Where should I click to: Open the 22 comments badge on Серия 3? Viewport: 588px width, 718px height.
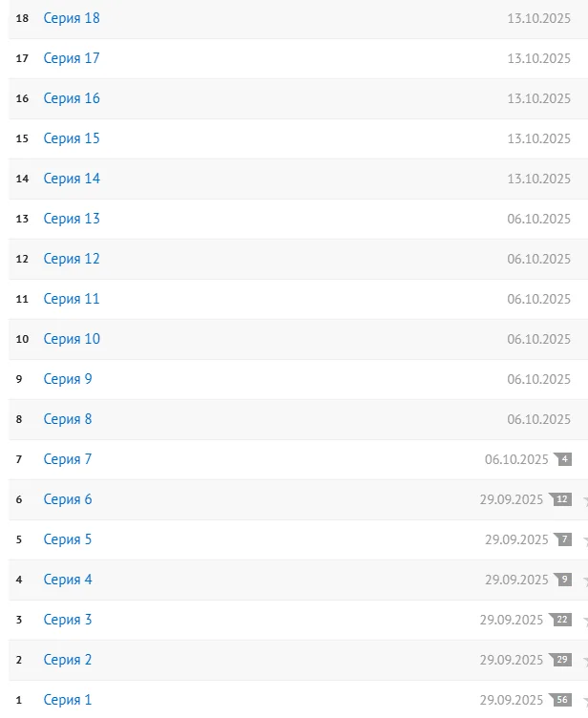pos(561,620)
